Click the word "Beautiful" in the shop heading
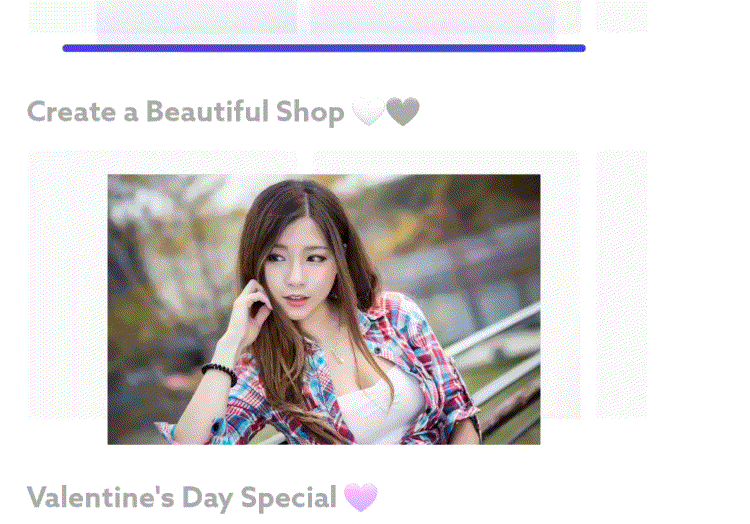This screenshot has width=750, height=524. (x=207, y=112)
